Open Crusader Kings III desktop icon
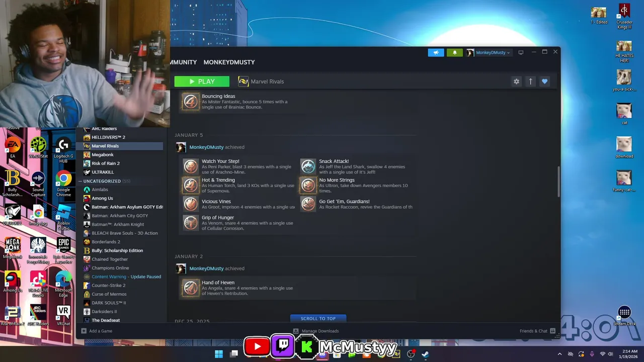This screenshot has height=362, width=644. (x=624, y=17)
